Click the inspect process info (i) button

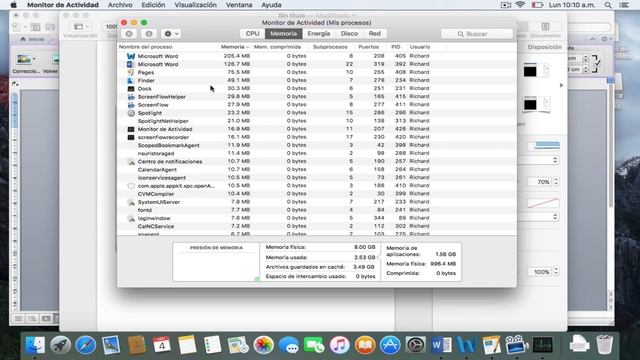pos(149,34)
